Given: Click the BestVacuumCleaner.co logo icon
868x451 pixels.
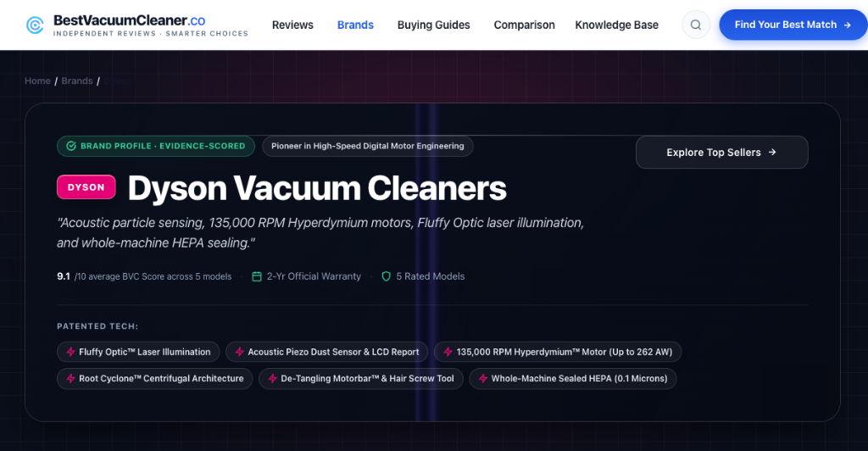Looking at the screenshot, I should pos(35,25).
